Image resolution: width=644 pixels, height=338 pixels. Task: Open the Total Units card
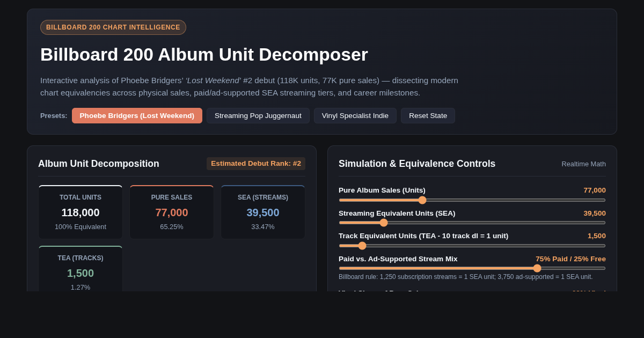[80, 212]
